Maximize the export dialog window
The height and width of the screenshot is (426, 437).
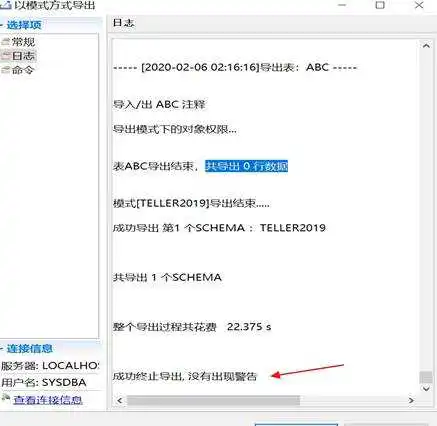[x=380, y=5]
